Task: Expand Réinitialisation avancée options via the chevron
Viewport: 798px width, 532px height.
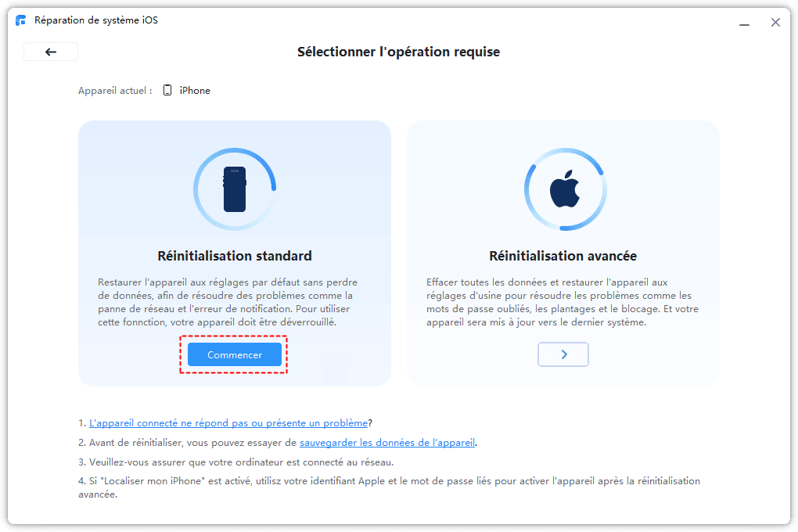Action: [563, 354]
